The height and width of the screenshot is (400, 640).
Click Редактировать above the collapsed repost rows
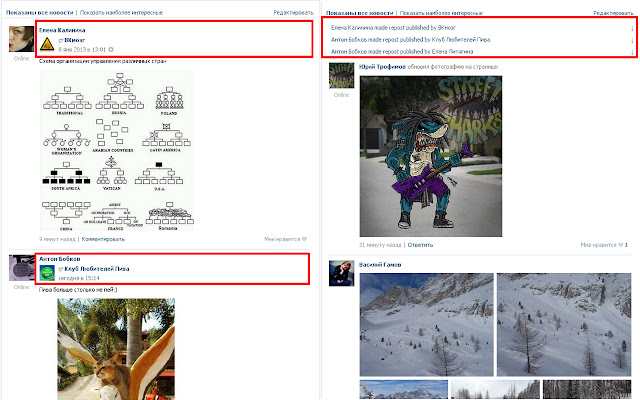click(x=613, y=13)
